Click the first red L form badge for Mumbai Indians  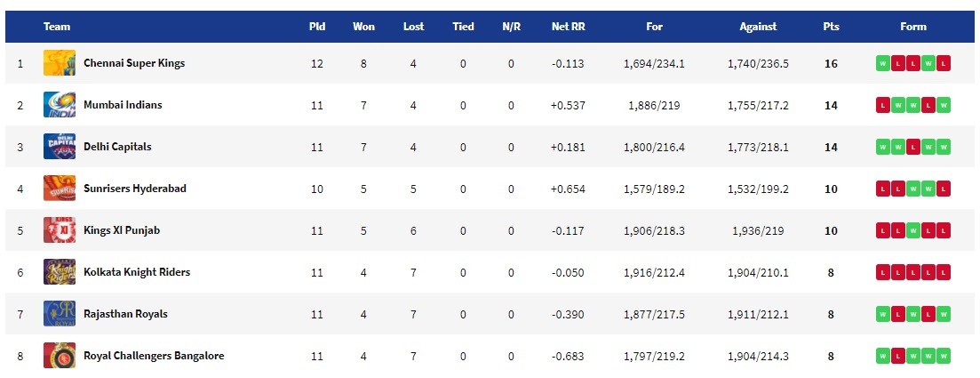pyautogui.click(x=883, y=105)
